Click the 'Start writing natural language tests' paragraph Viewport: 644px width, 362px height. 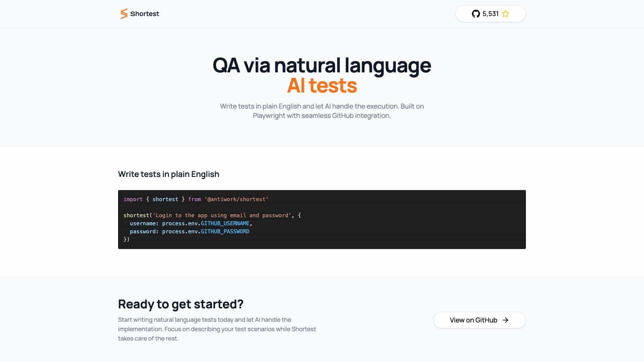coord(217,329)
